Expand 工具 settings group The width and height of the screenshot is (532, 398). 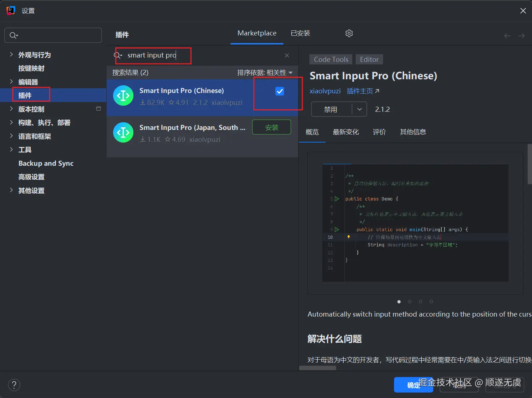(11, 149)
